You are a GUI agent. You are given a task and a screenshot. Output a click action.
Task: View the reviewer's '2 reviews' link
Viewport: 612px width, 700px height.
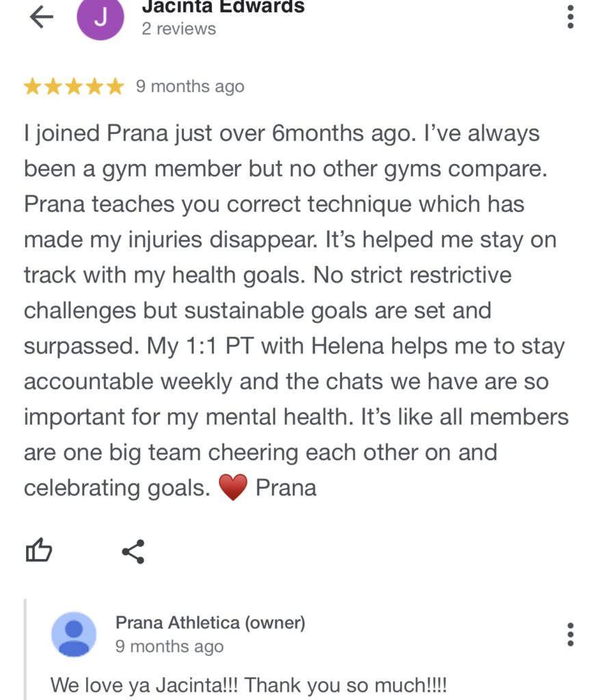[x=178, y=29]
